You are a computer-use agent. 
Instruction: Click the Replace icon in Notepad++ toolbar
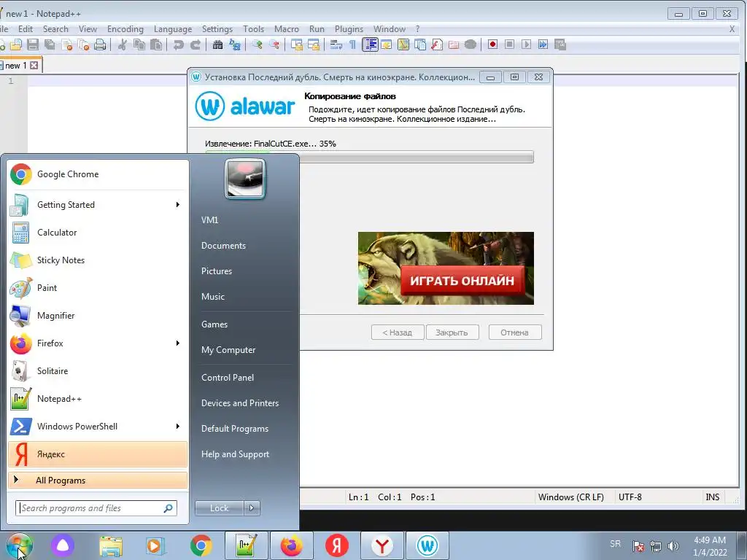[x=234, y=44]
